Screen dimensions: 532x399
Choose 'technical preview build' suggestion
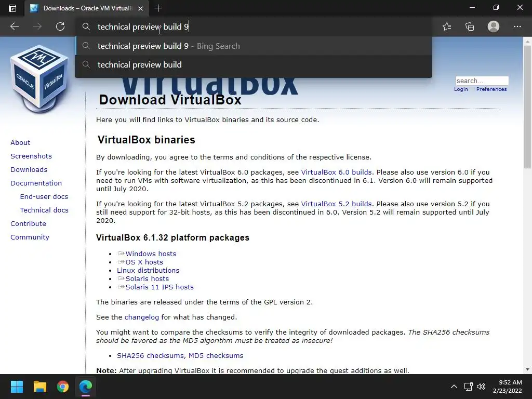tap(254, 65)
